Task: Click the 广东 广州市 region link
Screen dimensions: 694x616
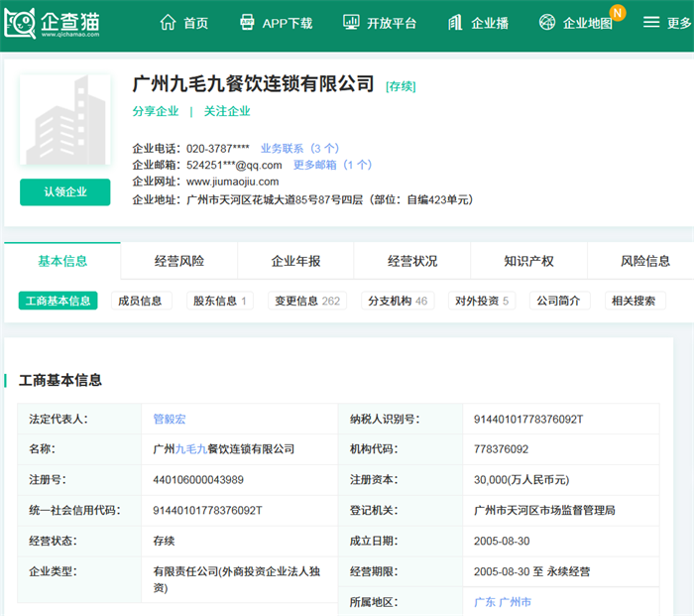Action: [x=503, y=602]
